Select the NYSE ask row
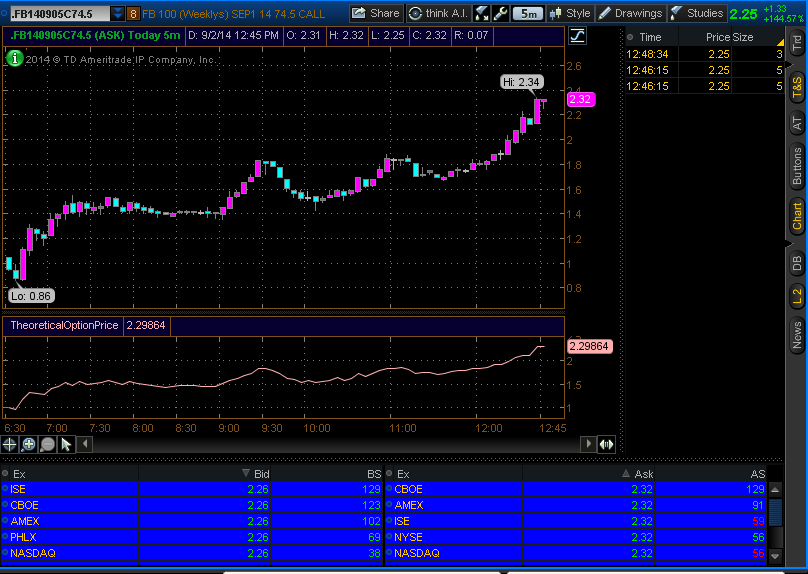 [576, 537]
